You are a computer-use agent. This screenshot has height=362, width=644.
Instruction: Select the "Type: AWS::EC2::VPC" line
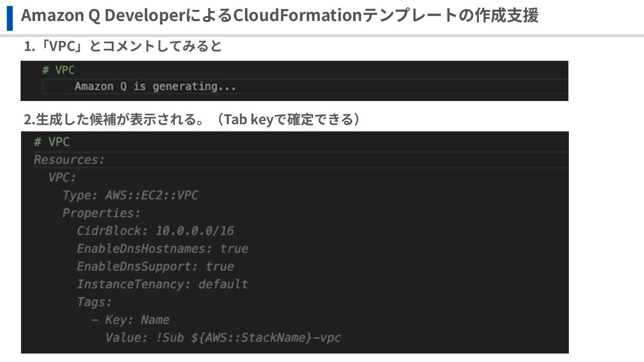pos(130,195)
